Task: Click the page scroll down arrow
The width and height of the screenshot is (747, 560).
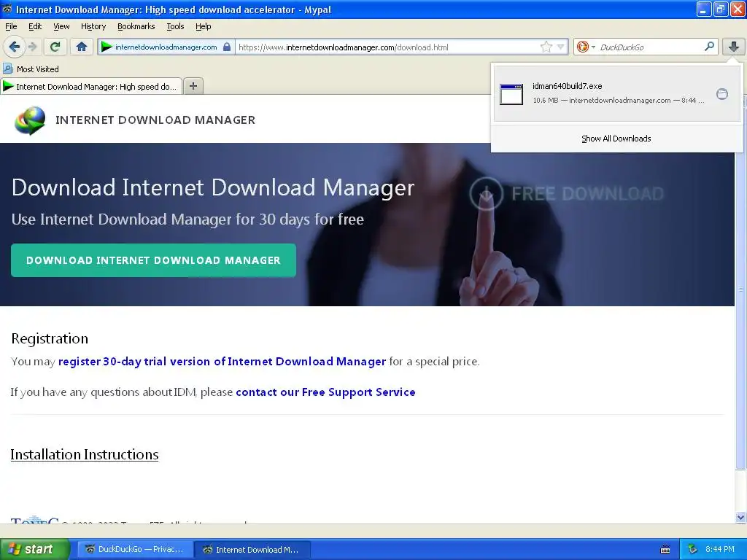Action: 740,517
